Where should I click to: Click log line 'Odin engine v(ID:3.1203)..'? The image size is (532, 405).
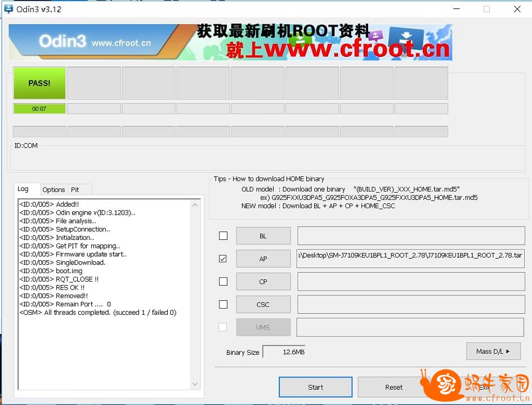(77, 213)
